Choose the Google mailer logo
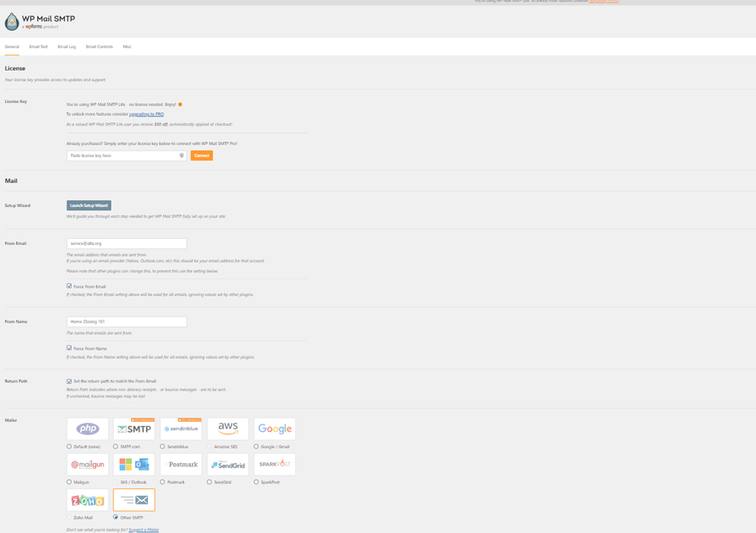The width and height of the screenshot is (756, 533). [274, 429]
